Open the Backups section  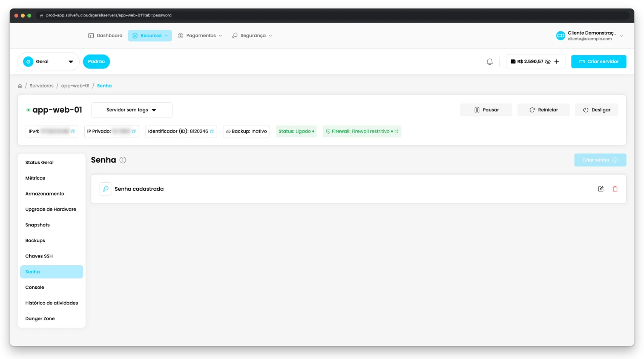[52, 241]
